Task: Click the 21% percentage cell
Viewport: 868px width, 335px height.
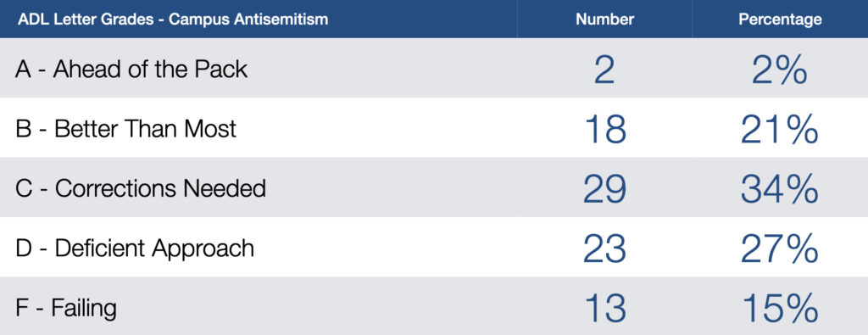Action: [780, 129]
